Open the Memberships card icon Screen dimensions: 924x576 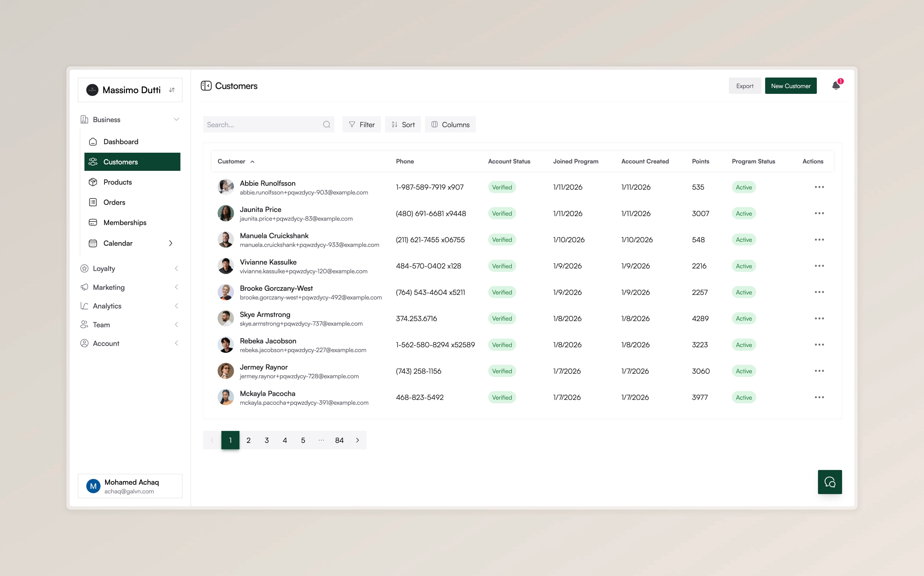click(x=93, y=222)
